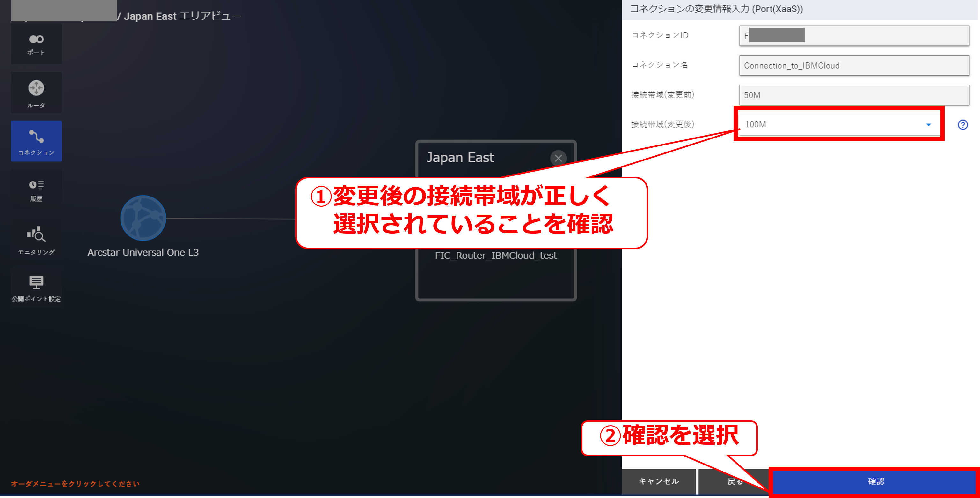
Task: Click the キャンセル cancel button
Action: pyautogui.click(x=659, y=481)
